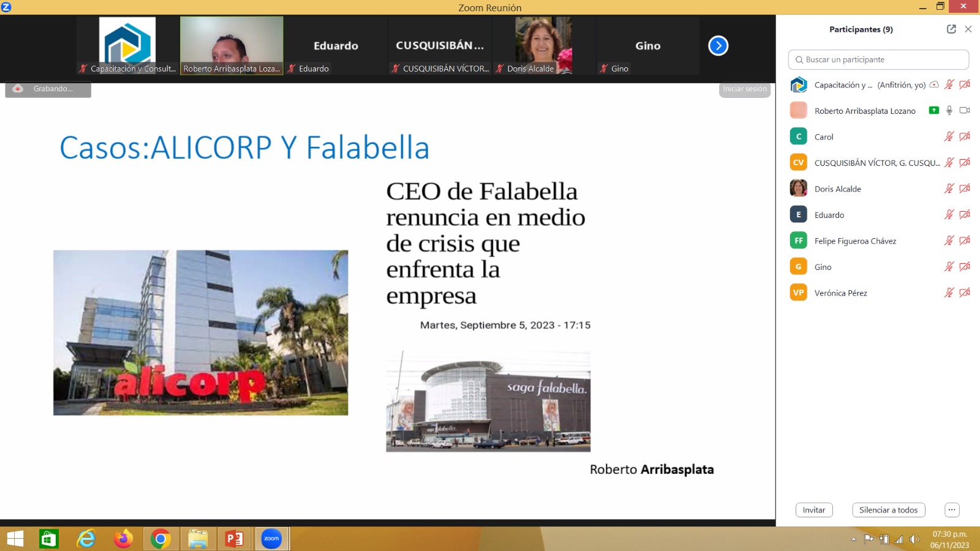This screenshot has width=980, height=551.
Task: Toggle Eduardo's muted microphone in participants list
Action: click(x=949, y=214)
